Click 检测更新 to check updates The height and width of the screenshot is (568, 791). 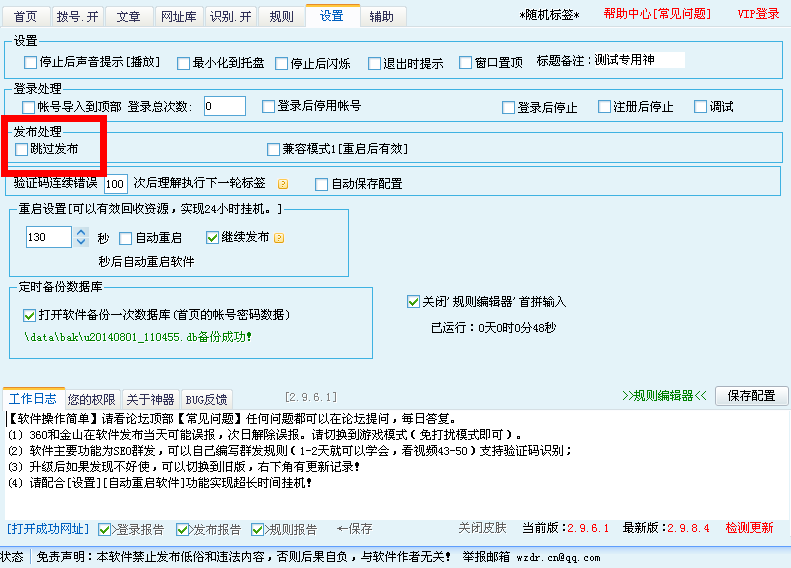tap(750, 528)
